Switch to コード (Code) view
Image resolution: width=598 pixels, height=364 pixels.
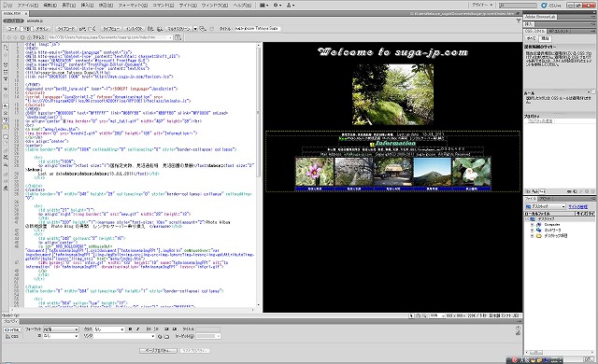click(12, 29)
